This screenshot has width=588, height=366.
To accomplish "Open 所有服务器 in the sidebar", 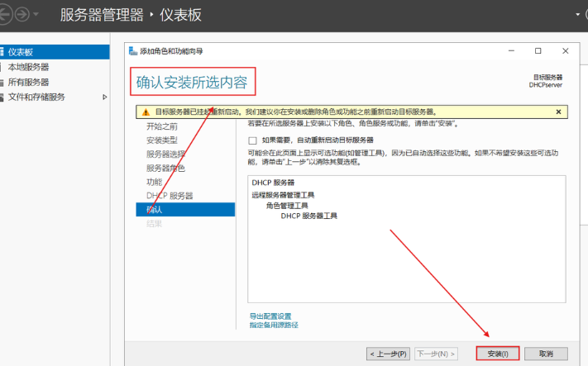I will 28,82.
